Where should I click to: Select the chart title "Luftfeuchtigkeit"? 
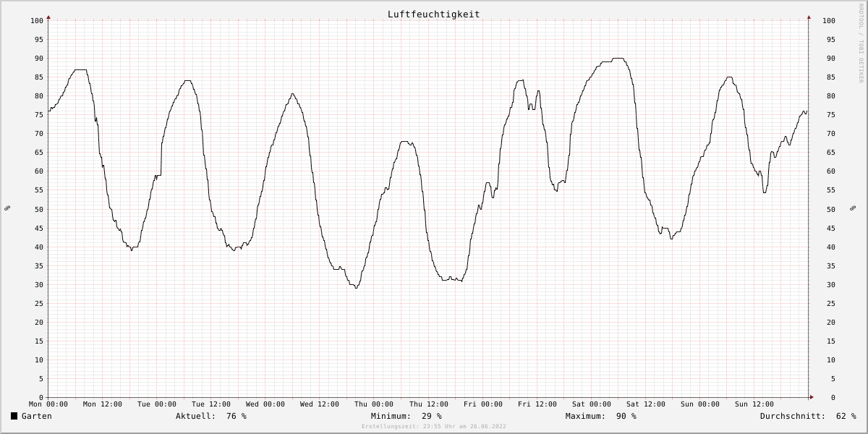pos(433,14)
